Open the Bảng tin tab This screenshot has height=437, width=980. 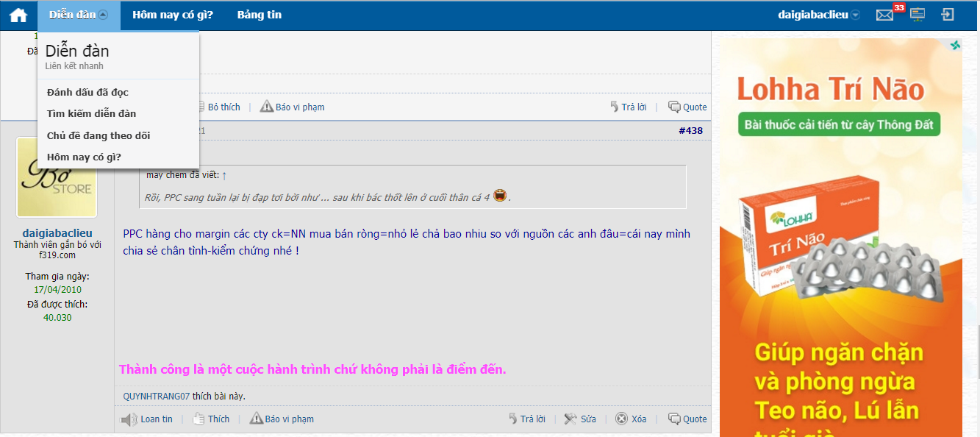tap(260, 15)
